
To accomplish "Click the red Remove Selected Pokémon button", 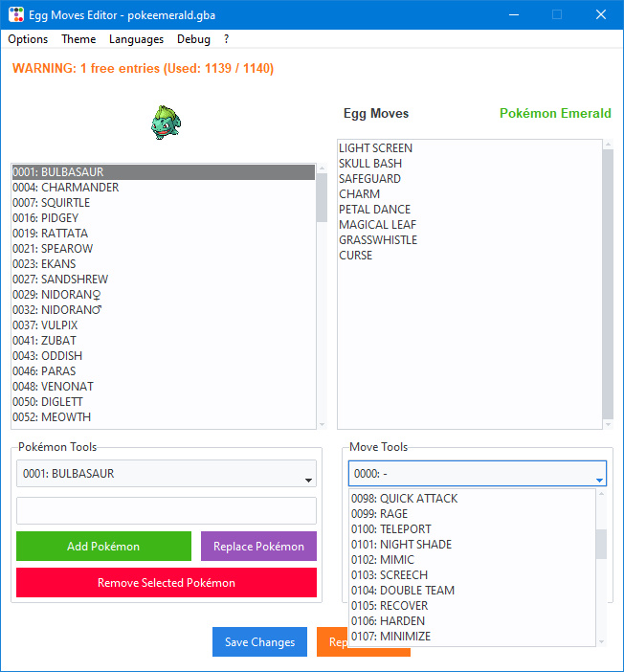I will click(167, 583).
